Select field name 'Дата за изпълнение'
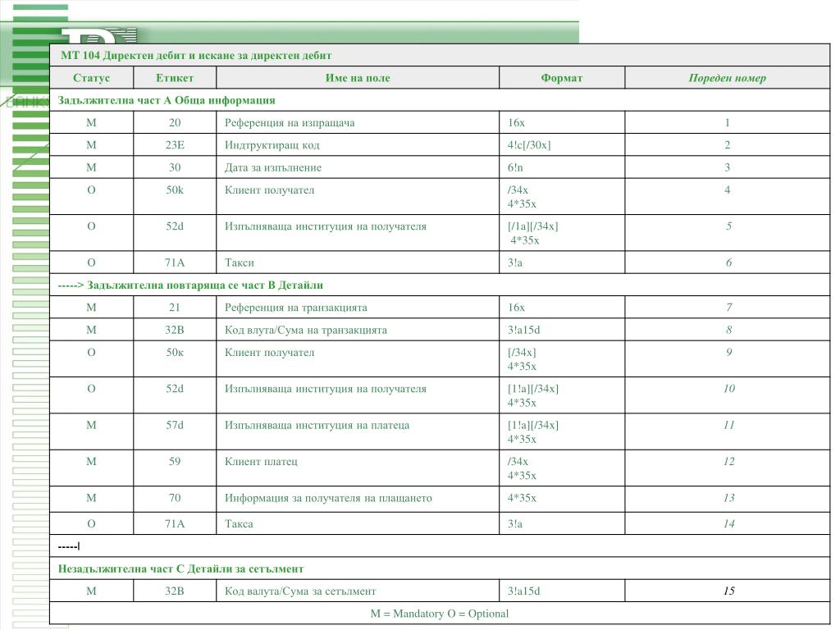Screen dimensions: 840x630 [272, 167]
